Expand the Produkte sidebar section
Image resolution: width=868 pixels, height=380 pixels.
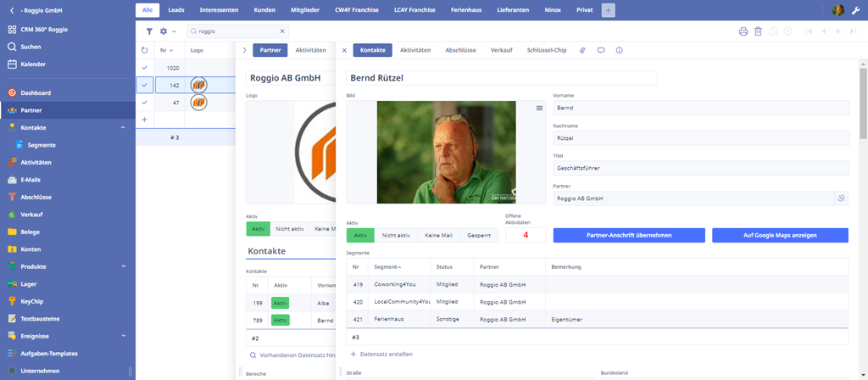coord(124,266)
